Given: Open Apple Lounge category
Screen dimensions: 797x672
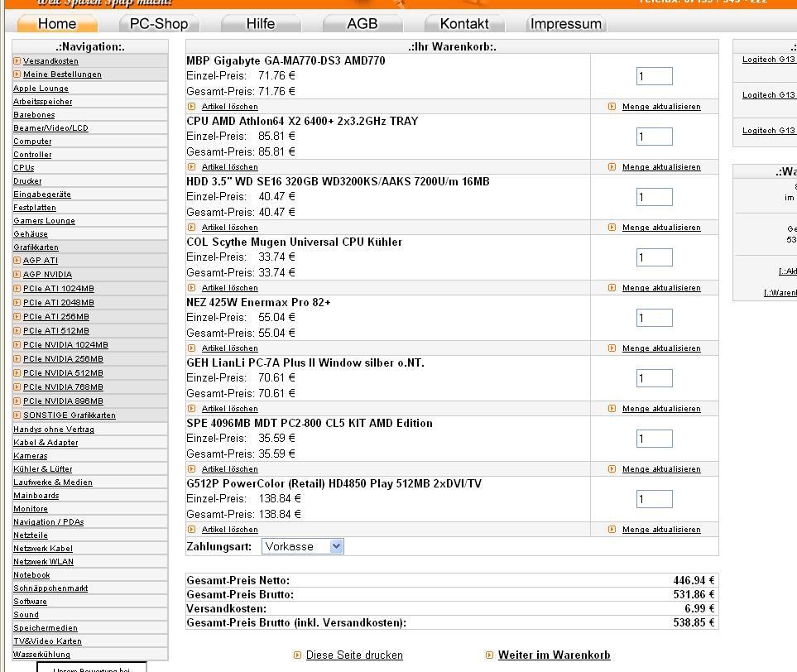Looking at the screenshot, I should 41,89.
